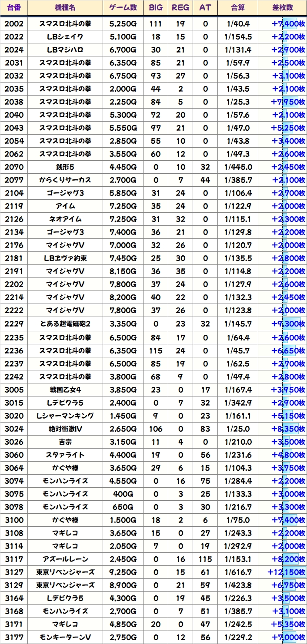The image size is (307, 644).
Task: Select machine number 2002 cell
Action: [x=14, y=23]
